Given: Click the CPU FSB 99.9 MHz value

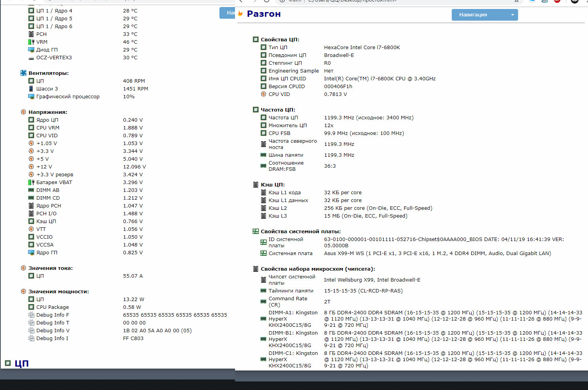Looking at the screenshot, I should click(x=364, y=133).
